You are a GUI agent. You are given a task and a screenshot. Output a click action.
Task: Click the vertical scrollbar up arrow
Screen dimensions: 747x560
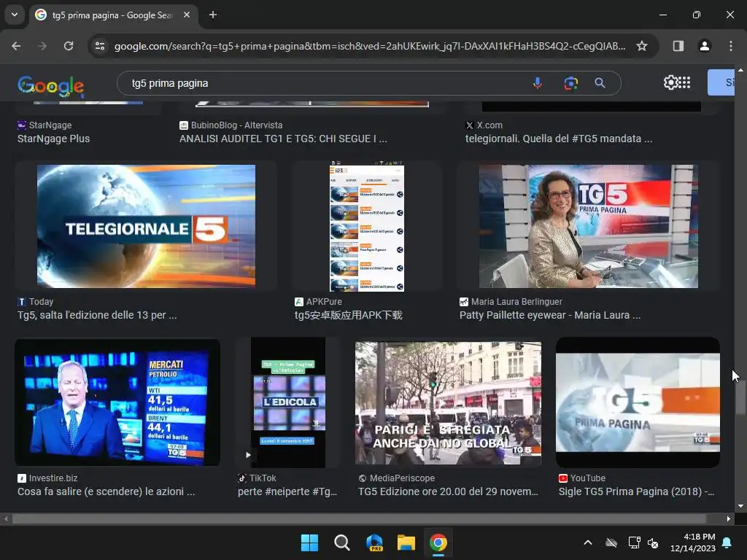click(740, 69)
